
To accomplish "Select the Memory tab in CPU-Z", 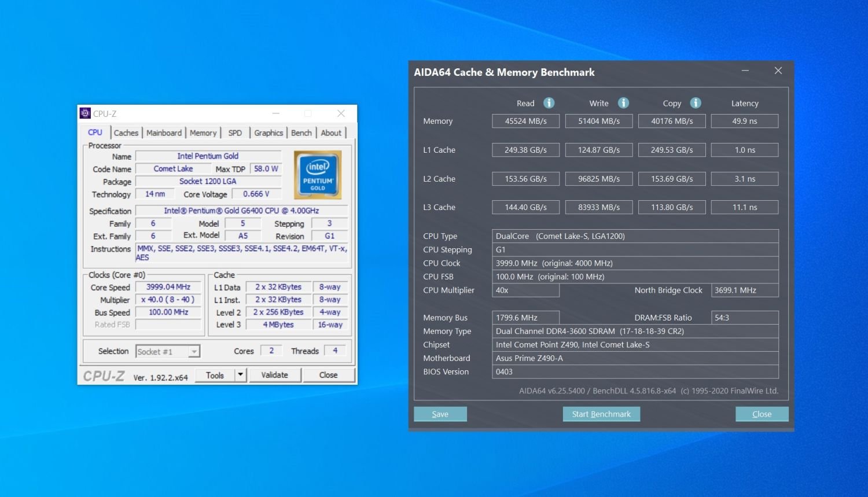I will point(203,133).
